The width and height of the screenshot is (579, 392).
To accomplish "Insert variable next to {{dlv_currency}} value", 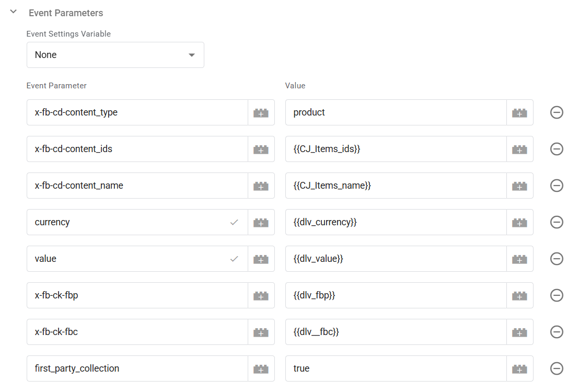I will point(519,222).
